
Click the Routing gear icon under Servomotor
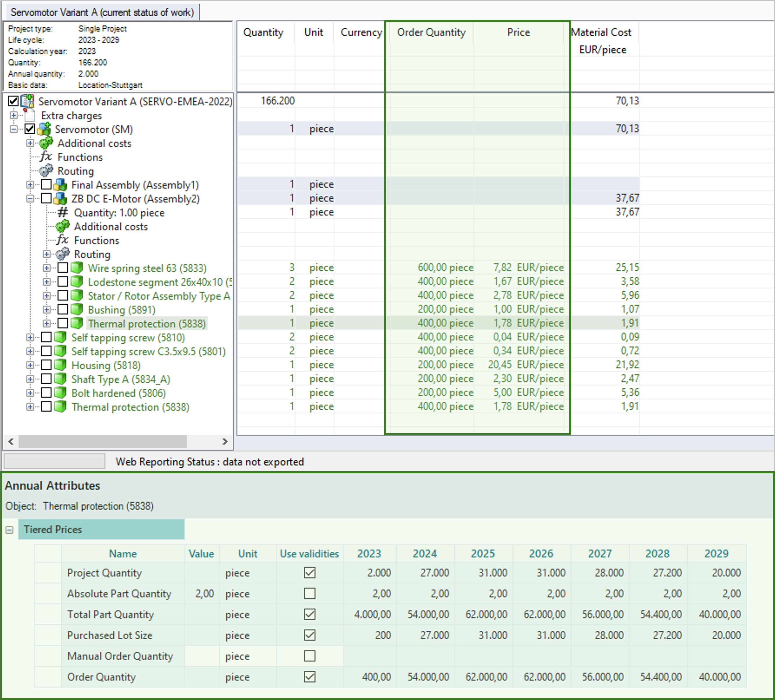click(46, 170)
